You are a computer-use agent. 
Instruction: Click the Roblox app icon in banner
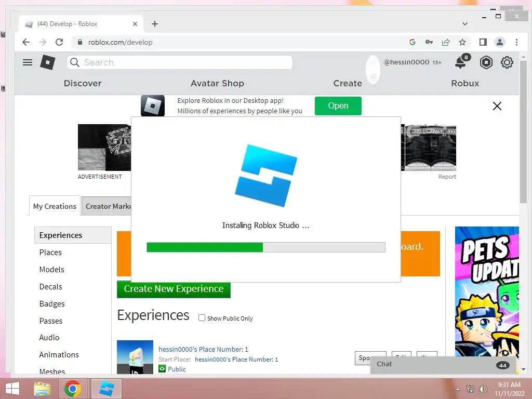(x=153, y=105)
